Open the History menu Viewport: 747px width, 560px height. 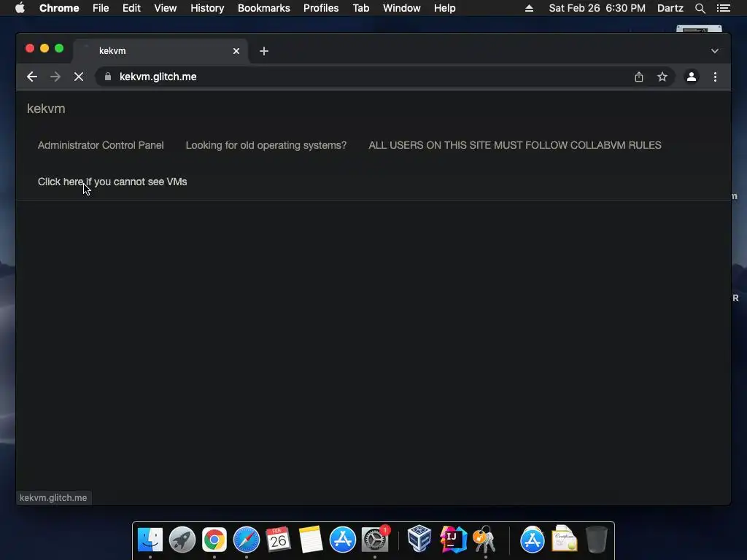click(x=207, y=8)
